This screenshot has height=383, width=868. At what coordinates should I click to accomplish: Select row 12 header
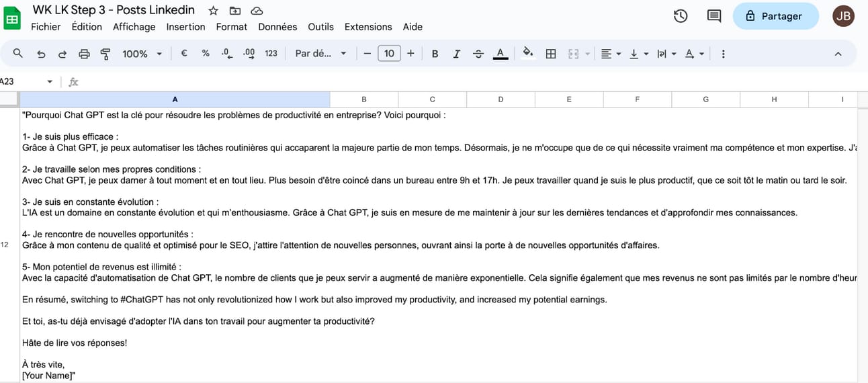click(9, 245)
